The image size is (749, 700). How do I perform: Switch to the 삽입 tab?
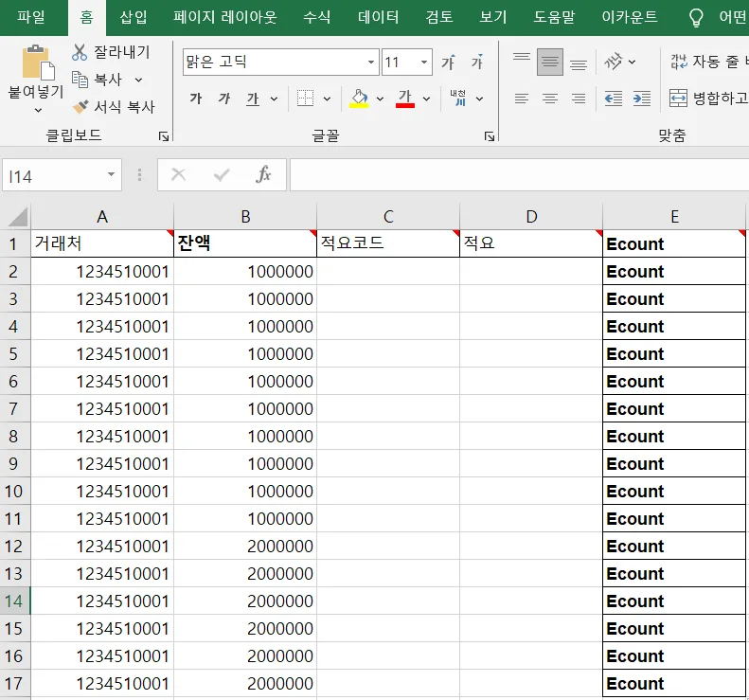tap(134, 18)
